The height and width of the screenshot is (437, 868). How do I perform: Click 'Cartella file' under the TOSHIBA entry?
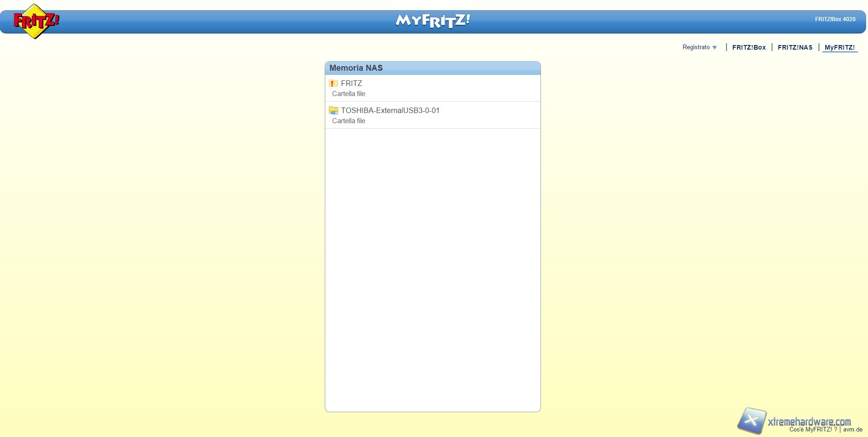(x=348, y=121)
